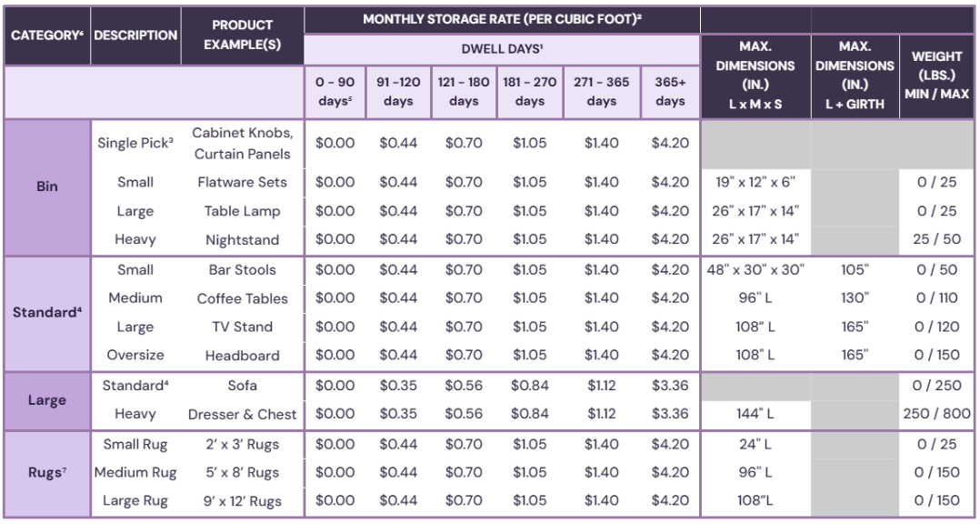Click the Product Example(s) column header

(242, 35)
